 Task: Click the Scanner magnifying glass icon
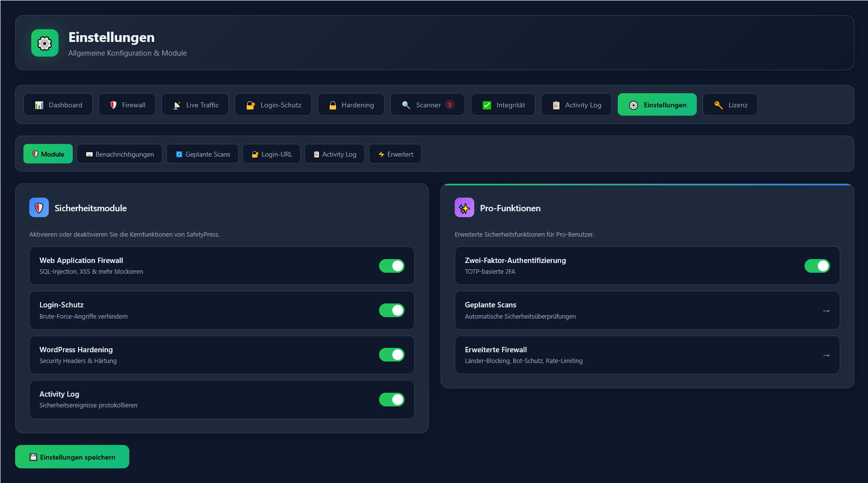406,105
